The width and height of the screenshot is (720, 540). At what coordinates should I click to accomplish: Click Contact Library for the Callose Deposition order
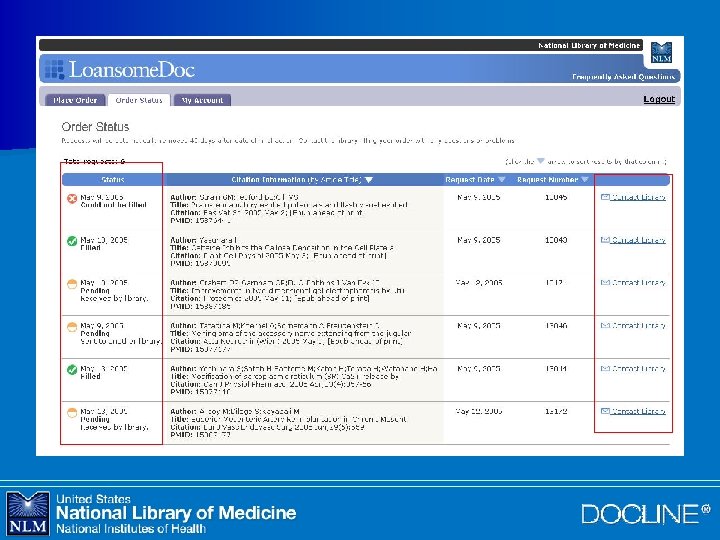638,240
